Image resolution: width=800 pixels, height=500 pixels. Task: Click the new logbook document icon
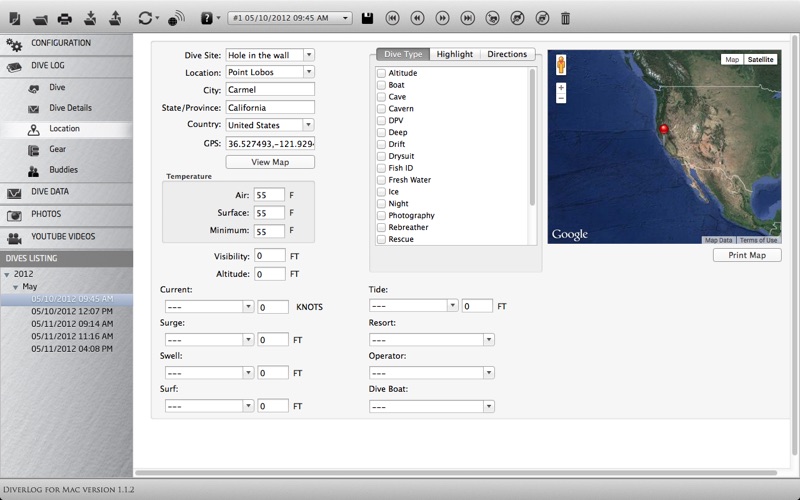[x=15, y=19]
